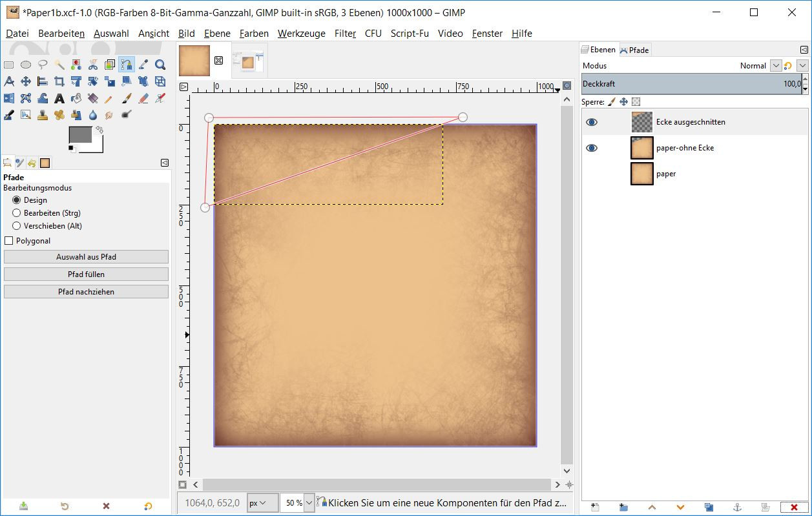Viewport: 812px width, 516px height.
Task: Click the anchor floating layer icon
Action: click(x=737, y=507)
